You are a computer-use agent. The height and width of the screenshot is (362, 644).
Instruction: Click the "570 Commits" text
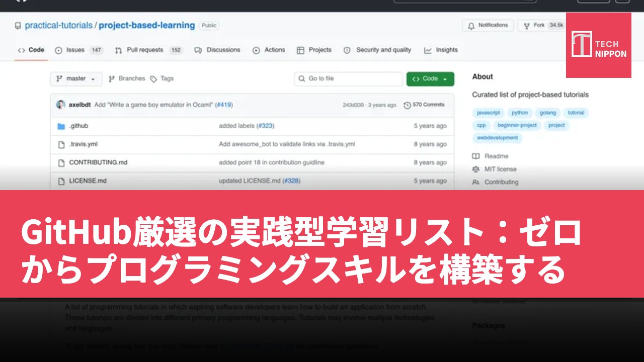point(429,105)
